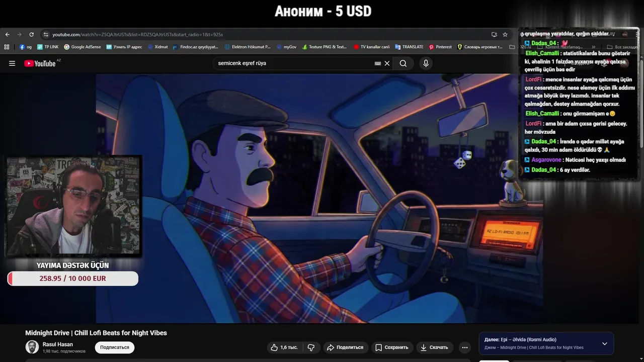Open the TP LINK bookmark

(x=48, y=47)
